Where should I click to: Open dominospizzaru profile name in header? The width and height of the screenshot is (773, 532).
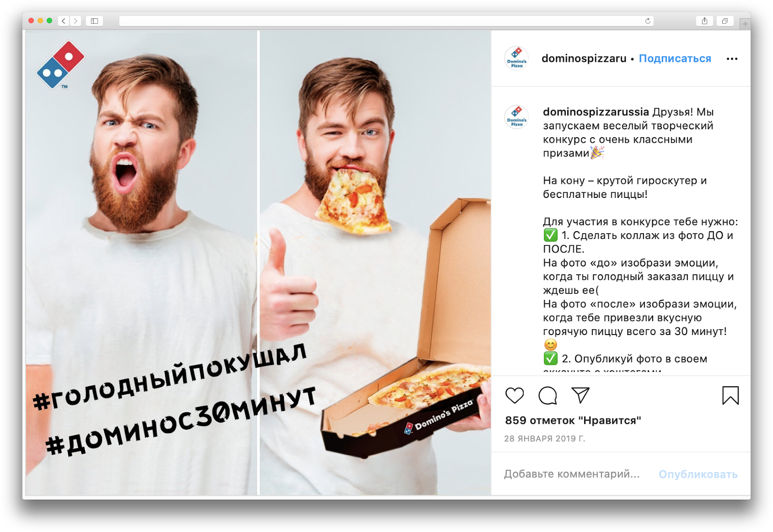584,58
